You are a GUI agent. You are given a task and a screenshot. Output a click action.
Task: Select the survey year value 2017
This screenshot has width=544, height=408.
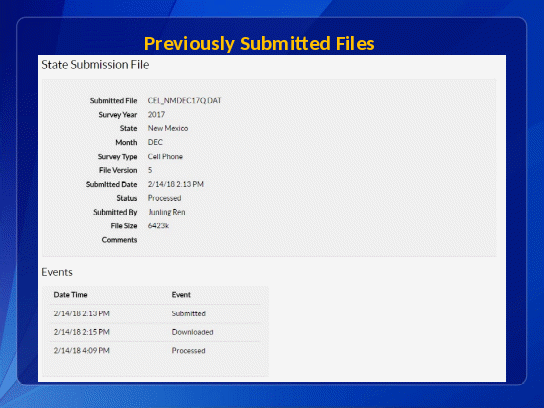(x=156, y=114)
